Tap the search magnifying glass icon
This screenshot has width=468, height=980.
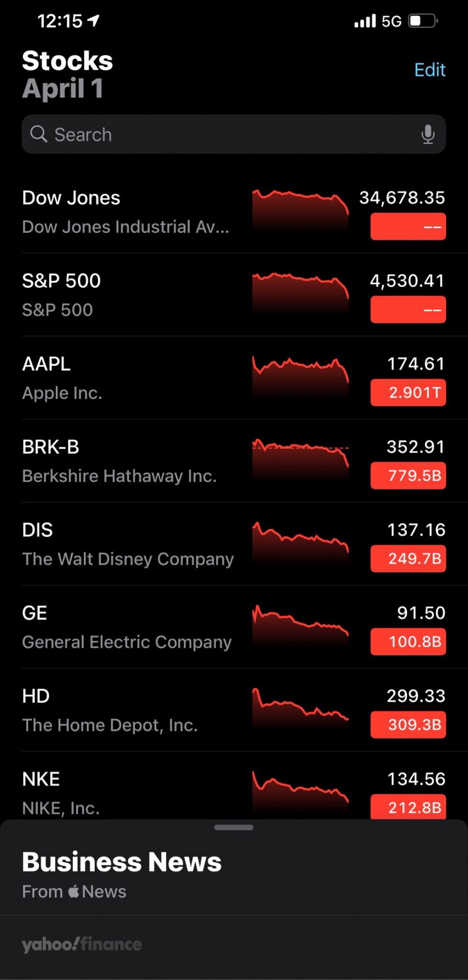tap(38, 134)
